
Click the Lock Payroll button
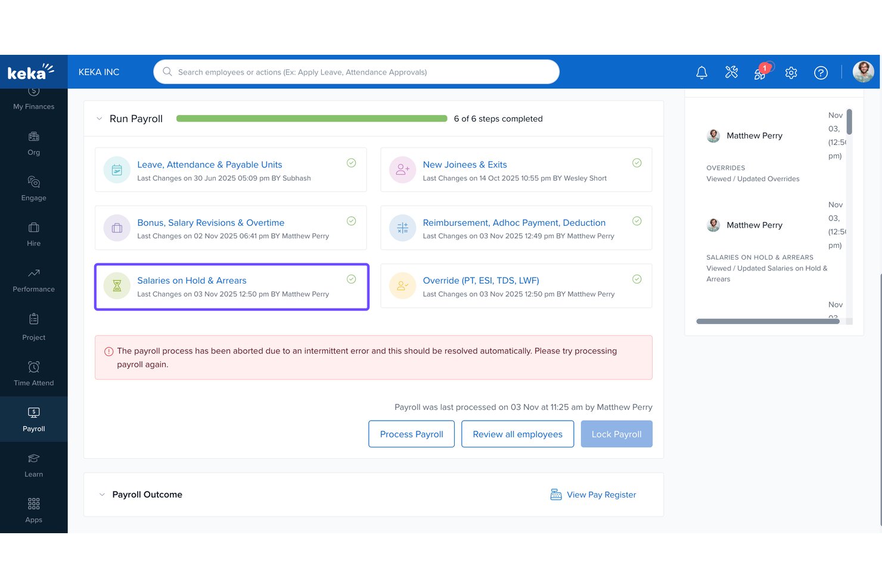pyautogui.click(x=616, y=434)
